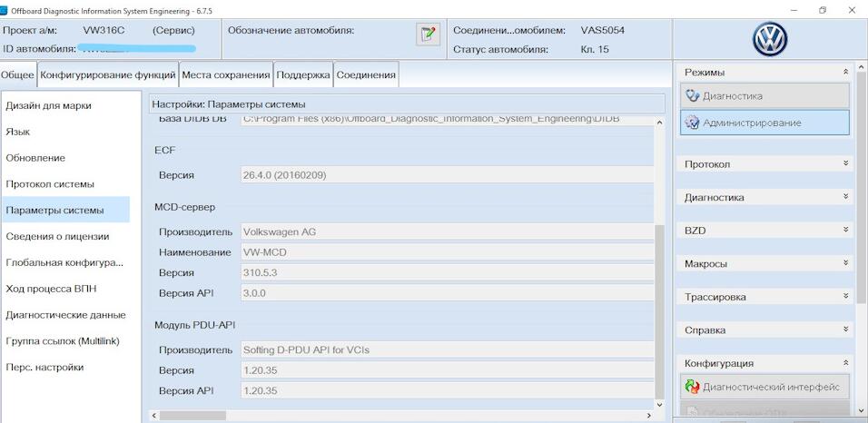Click the VW316C project value

(104, 31)
